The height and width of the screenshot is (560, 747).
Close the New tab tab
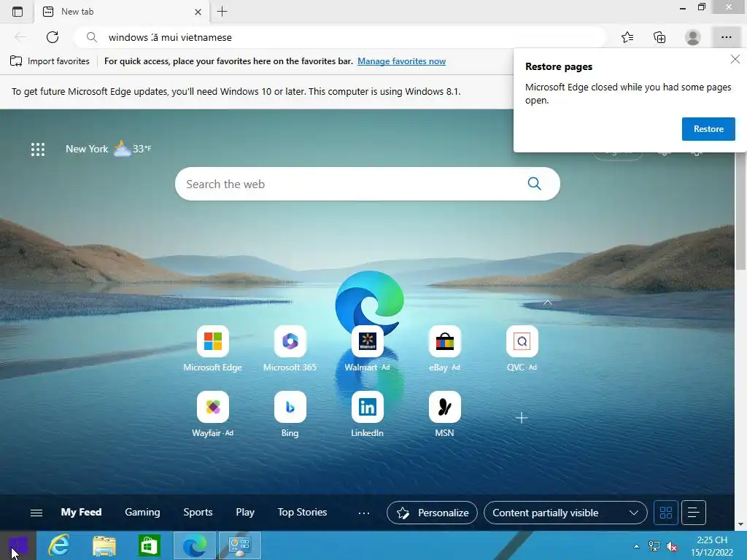coord(198,12)
